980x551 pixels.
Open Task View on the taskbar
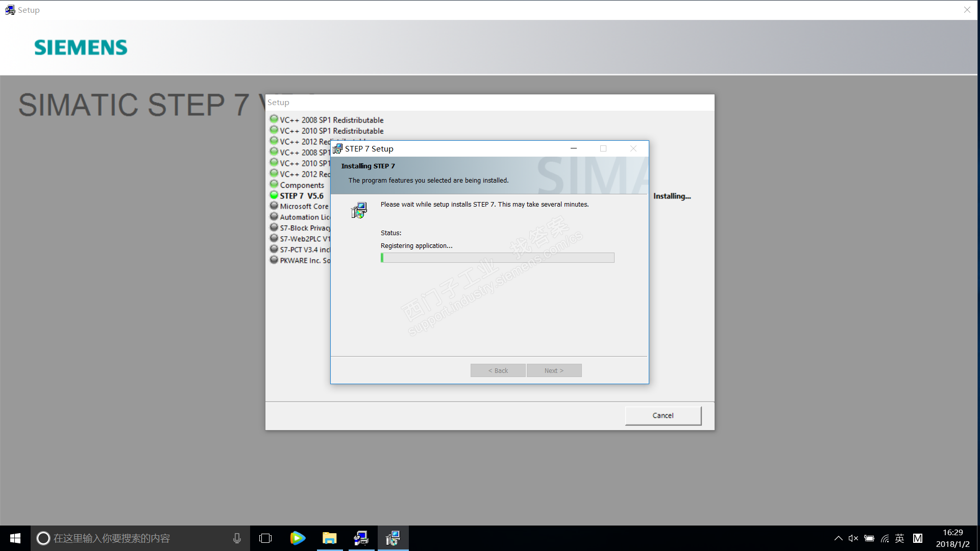coord(265,538)
